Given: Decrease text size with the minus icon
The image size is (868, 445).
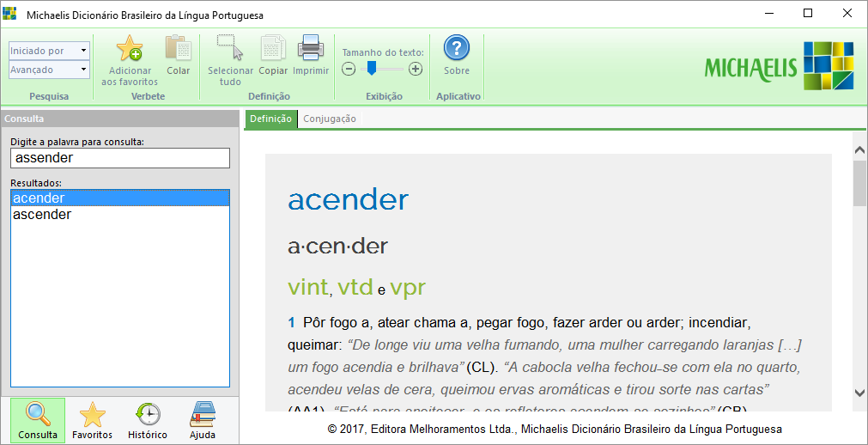Looking at the screenshot, I should [x=349, y=70].
